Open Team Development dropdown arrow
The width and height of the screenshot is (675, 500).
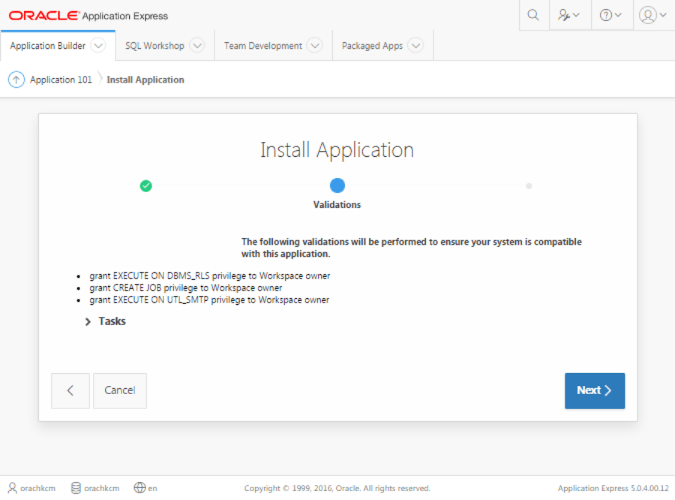pyautogui.click(x=315, y=45)
